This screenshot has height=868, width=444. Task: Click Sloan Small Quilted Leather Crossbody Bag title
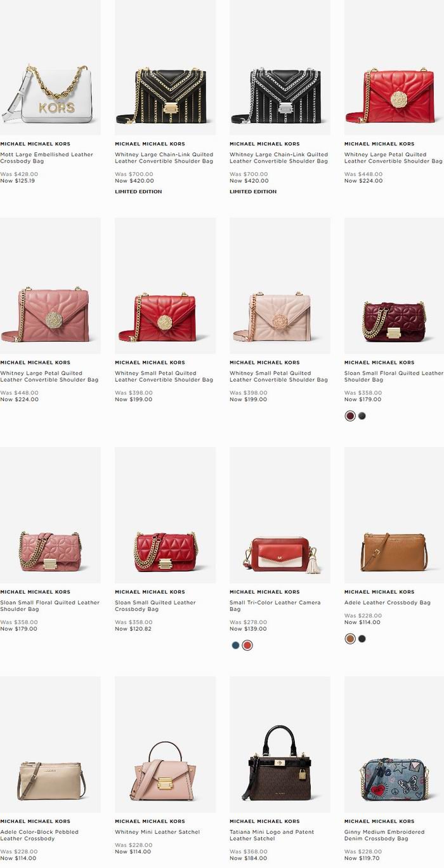155,606
